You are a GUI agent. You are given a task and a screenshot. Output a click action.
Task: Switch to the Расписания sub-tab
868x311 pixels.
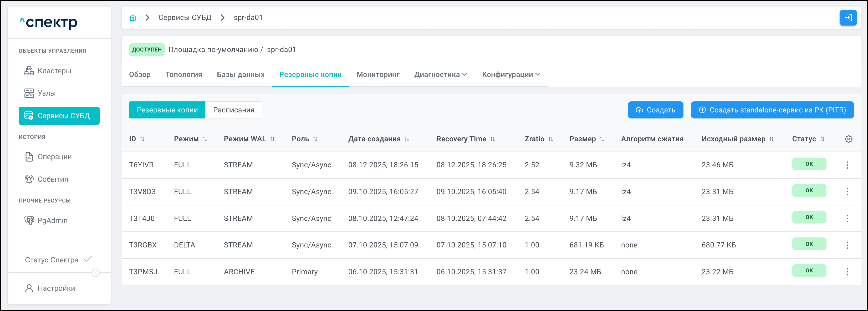tap(233, 110)
